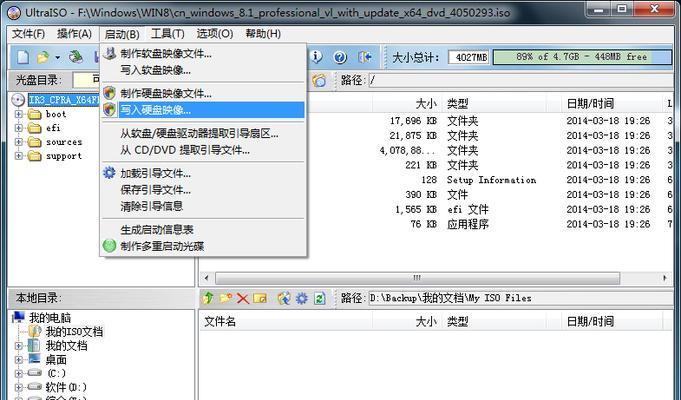The width and height of the screenshot is (681, 400).
Task: Click the 89% of 4.7GB capacity bar
Action: (x=582, y=57)
